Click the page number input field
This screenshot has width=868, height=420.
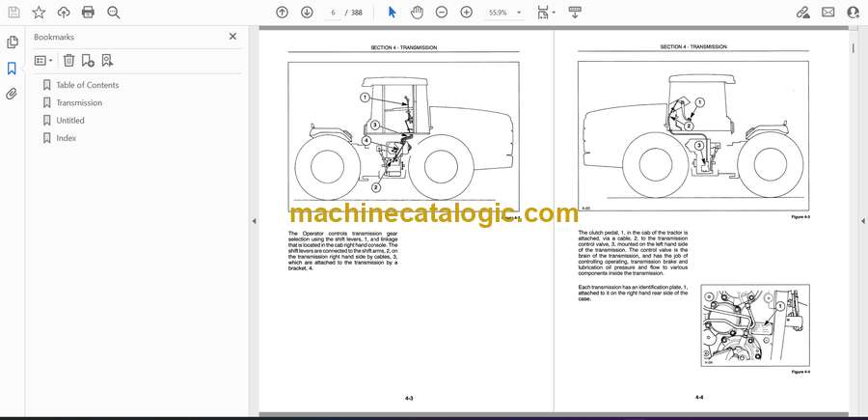click(333, 13)
